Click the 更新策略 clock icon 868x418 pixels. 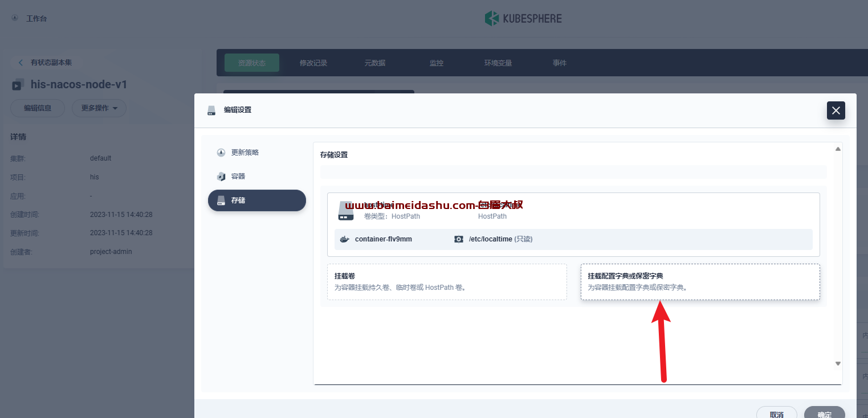[x=221, y=153]
